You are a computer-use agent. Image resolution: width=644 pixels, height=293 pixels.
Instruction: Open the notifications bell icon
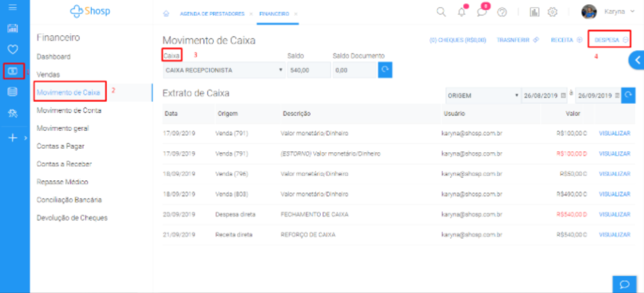(x=461, y=12)
